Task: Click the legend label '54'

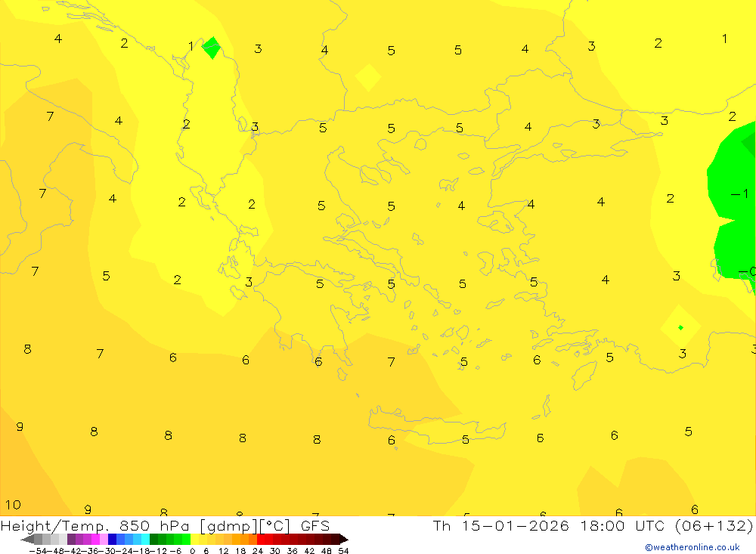Action: click(x=343, y=551)
